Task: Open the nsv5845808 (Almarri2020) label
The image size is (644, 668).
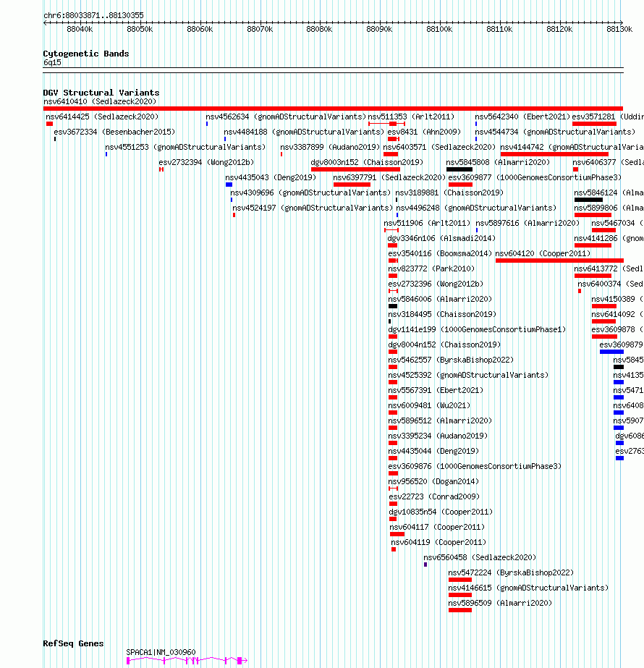Action: tap(498, 162)
